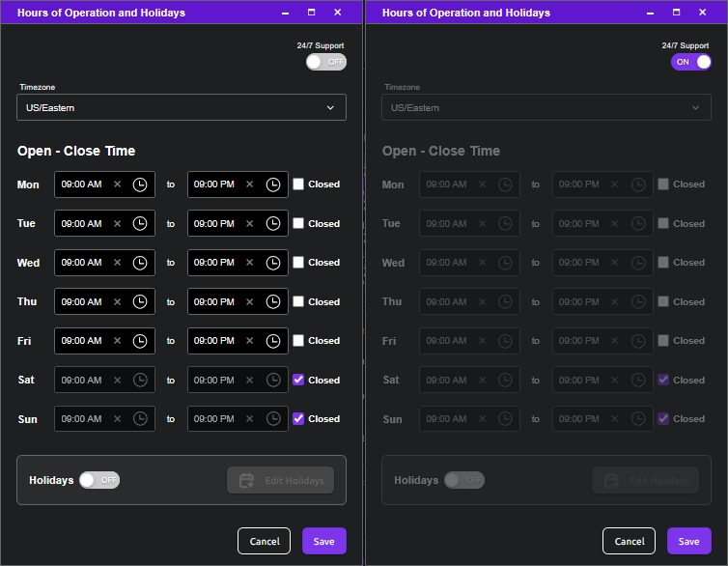
Task: Clear Monday closing time with X icon
Action: [x=250, y=184]
